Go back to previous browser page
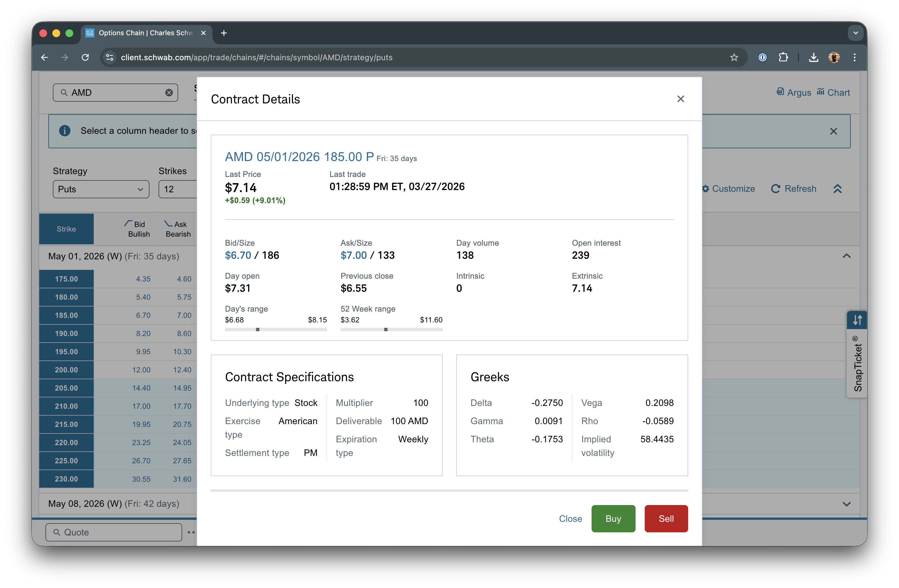 44,57
